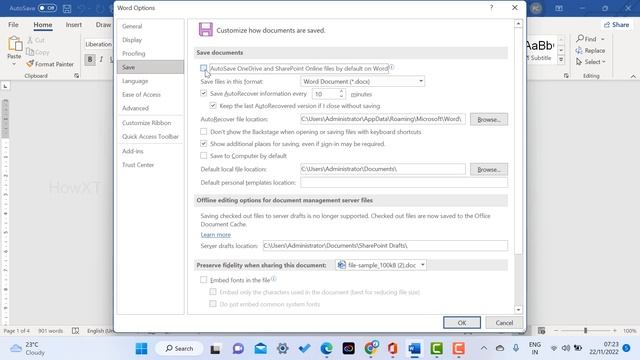Click OK to confirm Word Options
The width and height of the screenshot is (640, 360).
(462, 322)
